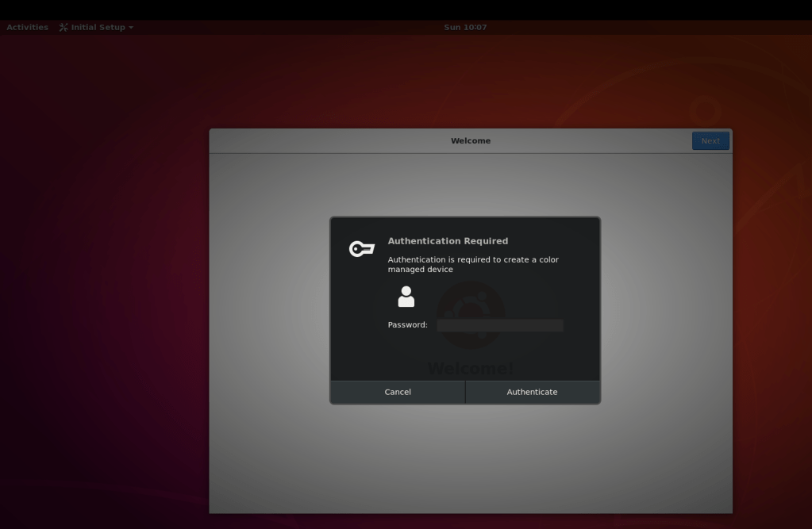Click the Welcome window title

(x=471, y=141)
